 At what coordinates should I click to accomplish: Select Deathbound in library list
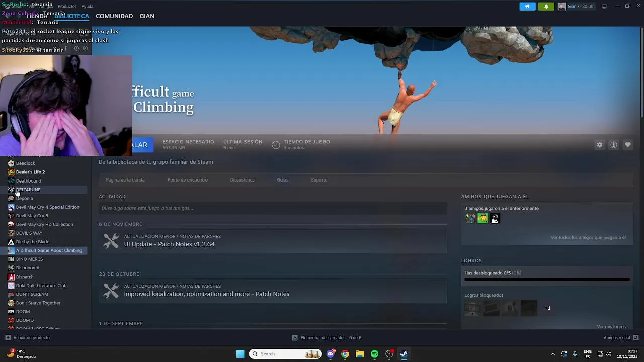tap(28, 181)
